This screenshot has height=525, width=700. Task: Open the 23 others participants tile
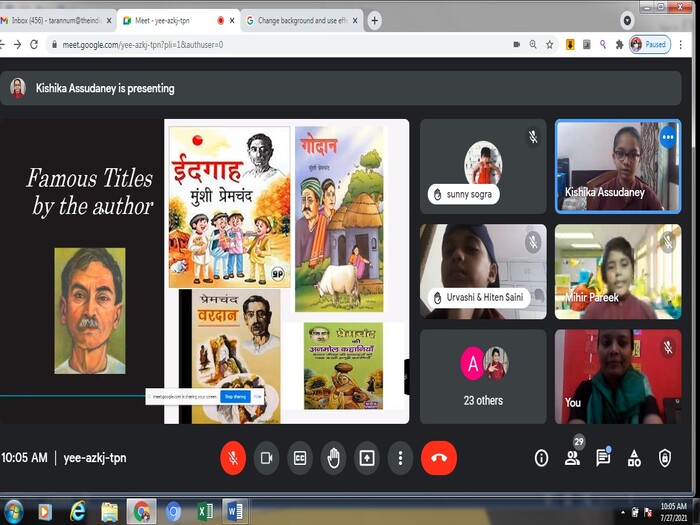[x=483, y=377]
